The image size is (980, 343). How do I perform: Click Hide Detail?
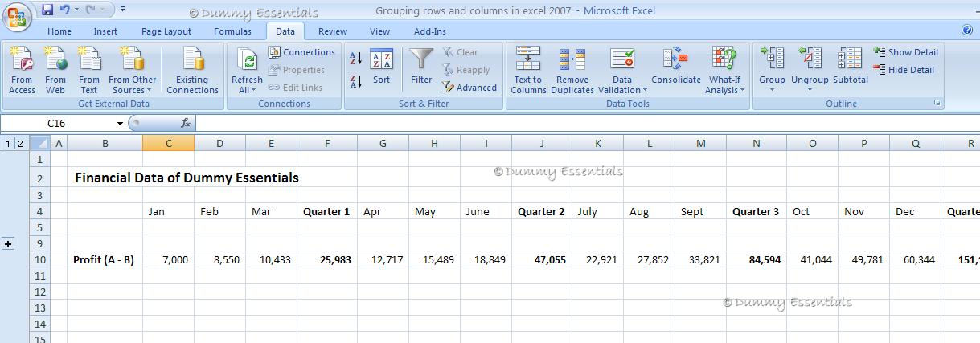pyautogui.click(x=904, y=70)
